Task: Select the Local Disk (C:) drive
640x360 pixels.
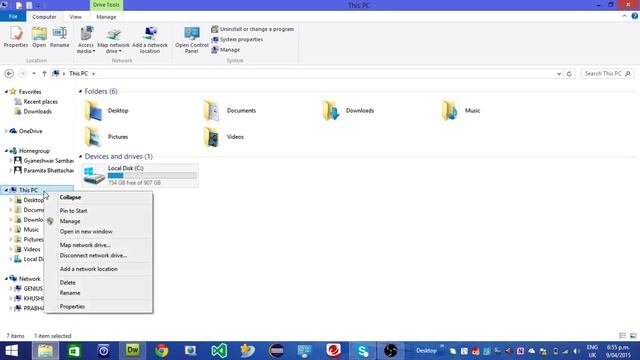Action: (140, 176)
